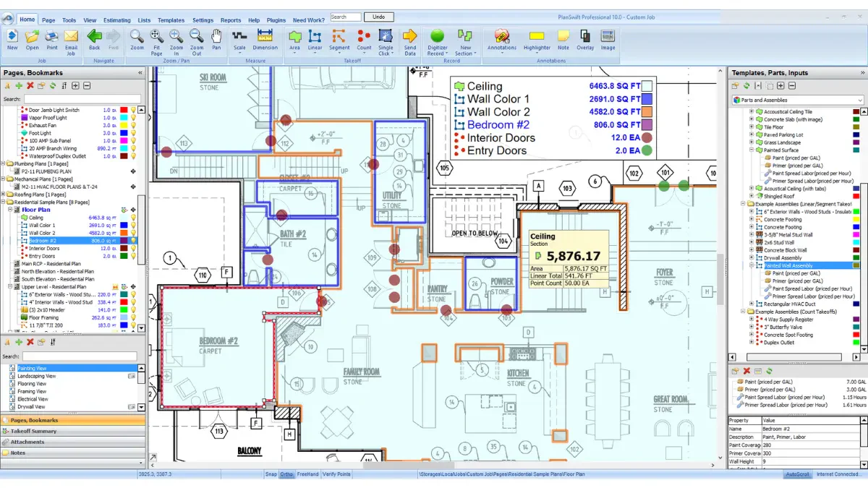This screenshot has height=488, width=868.
Task: Toggle lightbulb visibility for Interior Doors
Action: pyautogui.click(x=133, y=249)
